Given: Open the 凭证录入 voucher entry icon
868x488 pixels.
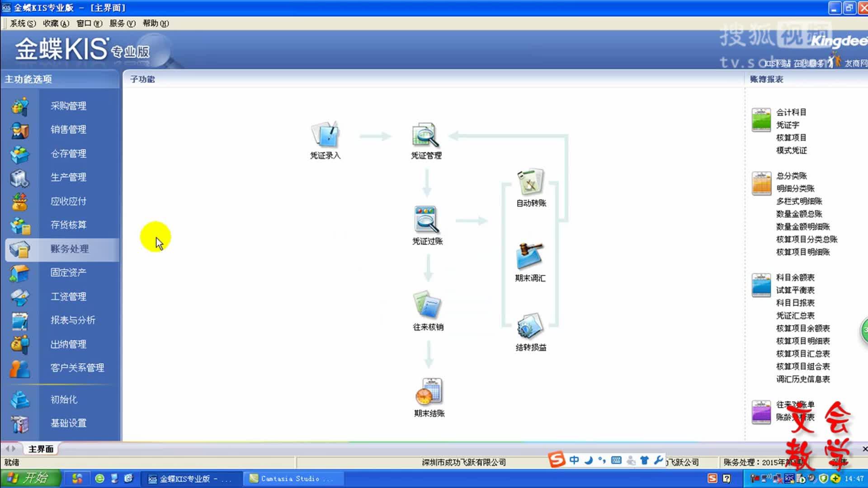Looking at the screenshot, I should coord(325,135).
